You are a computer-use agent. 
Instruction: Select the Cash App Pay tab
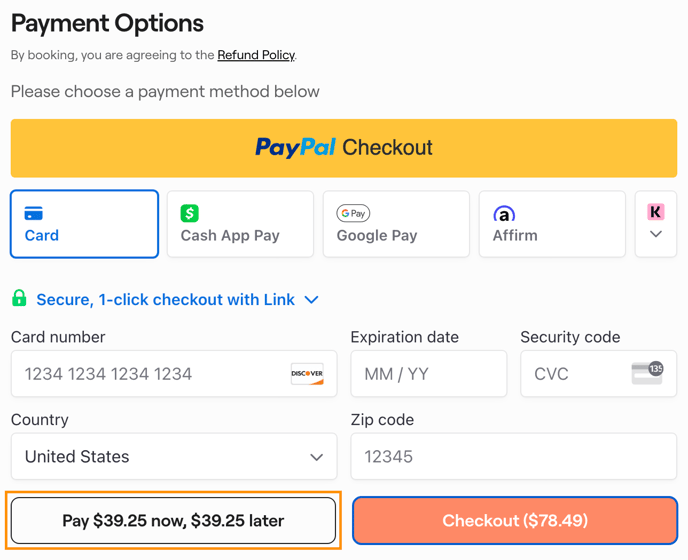[240, 224]
